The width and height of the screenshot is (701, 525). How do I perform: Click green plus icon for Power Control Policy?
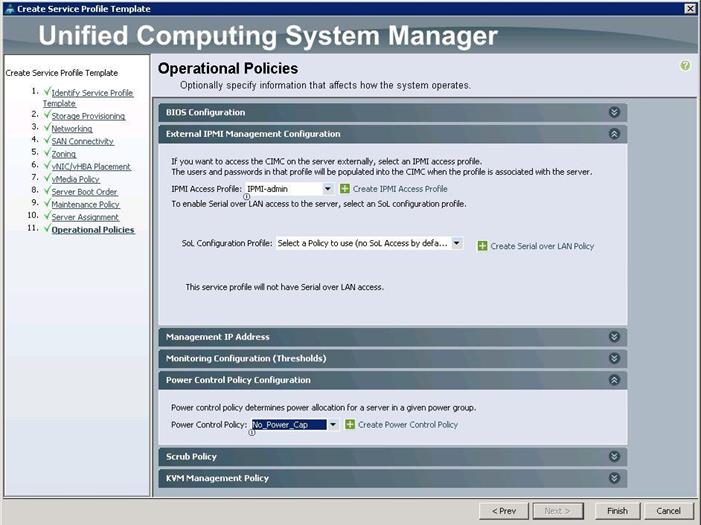[x=350, y=424]
